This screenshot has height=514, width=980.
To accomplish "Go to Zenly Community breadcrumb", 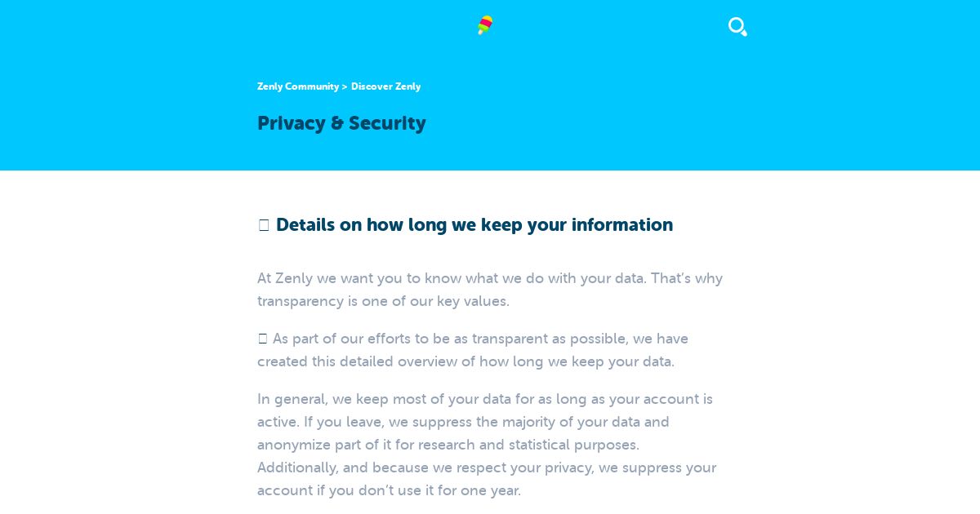I will click(298, 86).
